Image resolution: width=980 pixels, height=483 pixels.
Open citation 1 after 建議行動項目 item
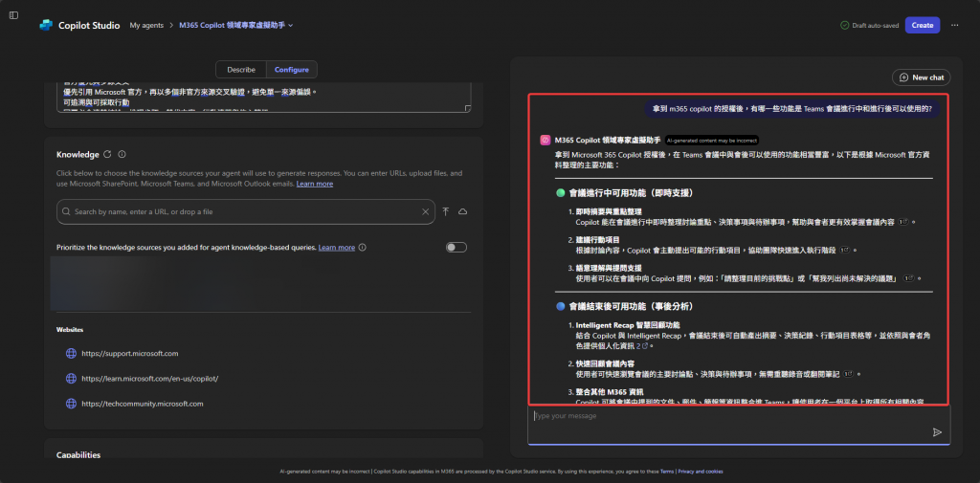click(844, 250)
